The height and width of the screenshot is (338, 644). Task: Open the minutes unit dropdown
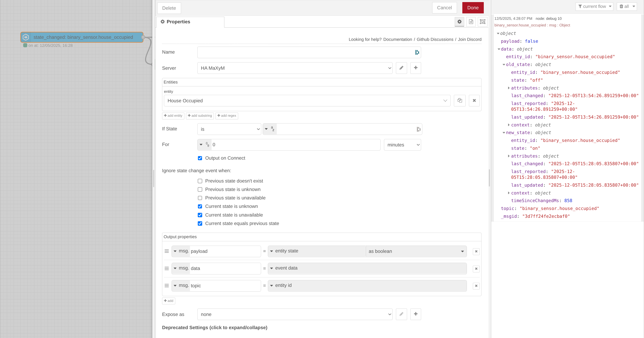coord(402,145)
